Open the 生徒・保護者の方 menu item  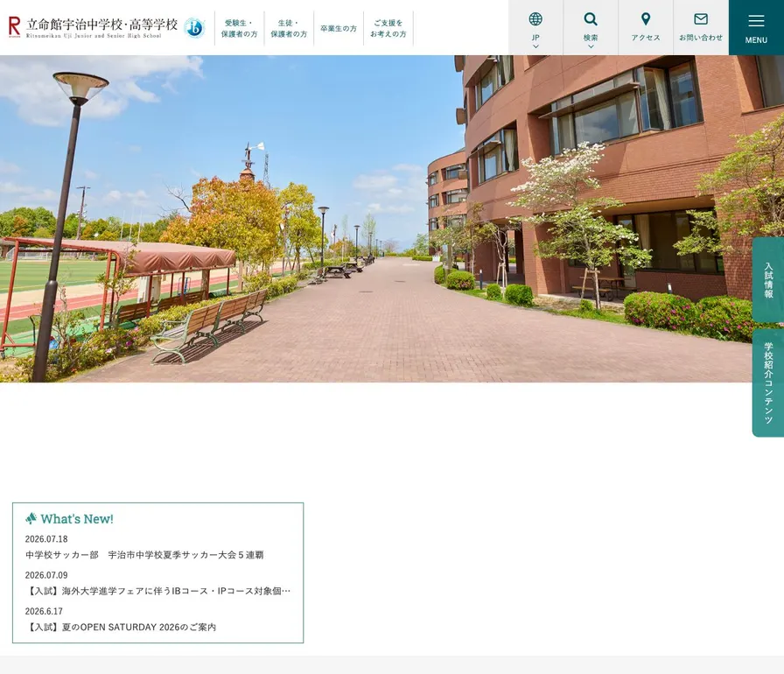[289, 29]
